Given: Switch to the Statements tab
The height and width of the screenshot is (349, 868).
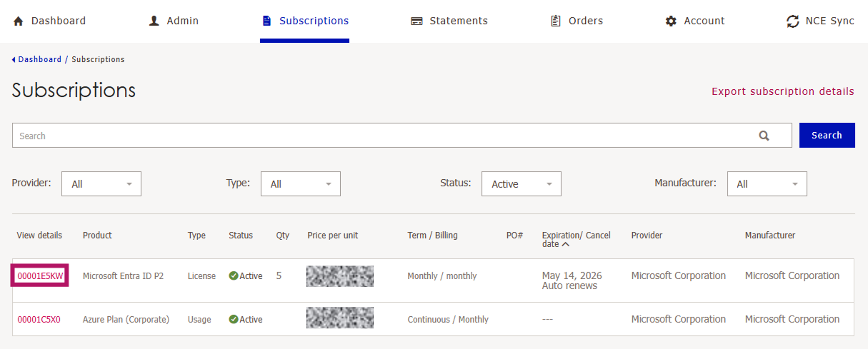Looking at the screenshot, I should [458, 21].
